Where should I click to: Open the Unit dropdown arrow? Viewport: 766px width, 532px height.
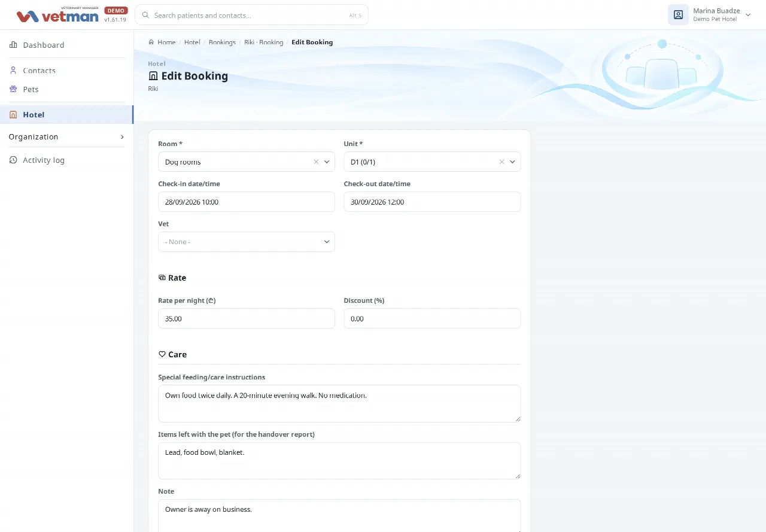[x=513, y=162]
